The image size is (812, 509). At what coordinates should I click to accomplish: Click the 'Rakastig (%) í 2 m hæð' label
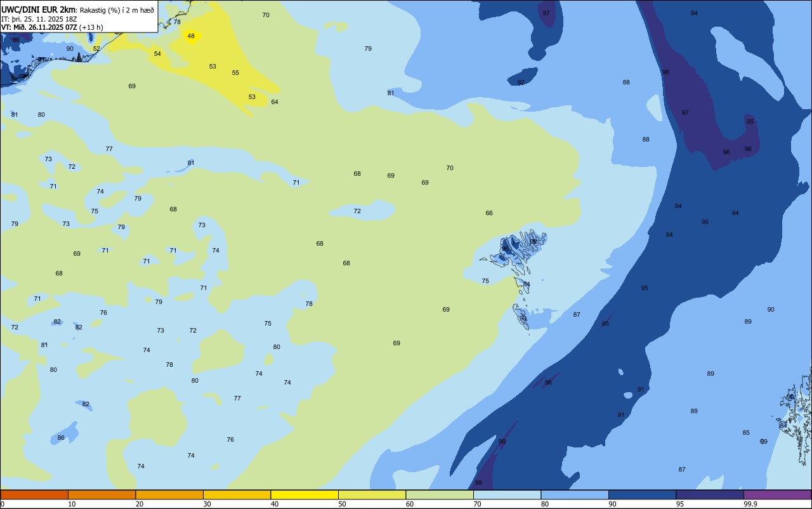pos(117,10)
